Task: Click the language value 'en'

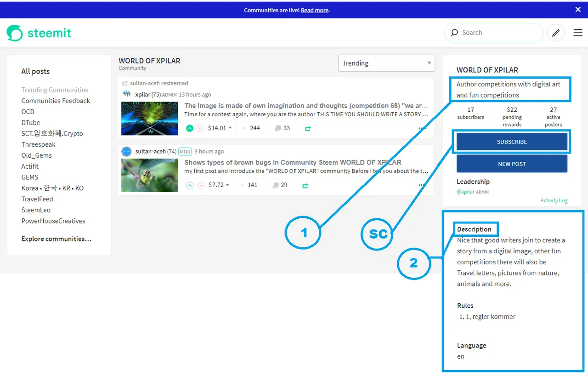Action: [460, 356]
